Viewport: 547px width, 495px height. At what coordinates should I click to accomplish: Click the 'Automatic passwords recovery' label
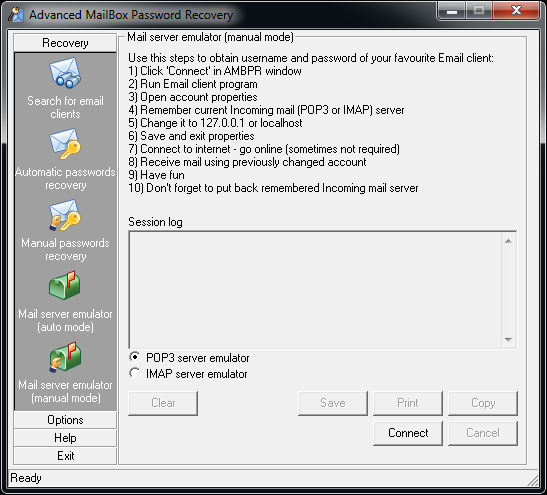point(65,178)
